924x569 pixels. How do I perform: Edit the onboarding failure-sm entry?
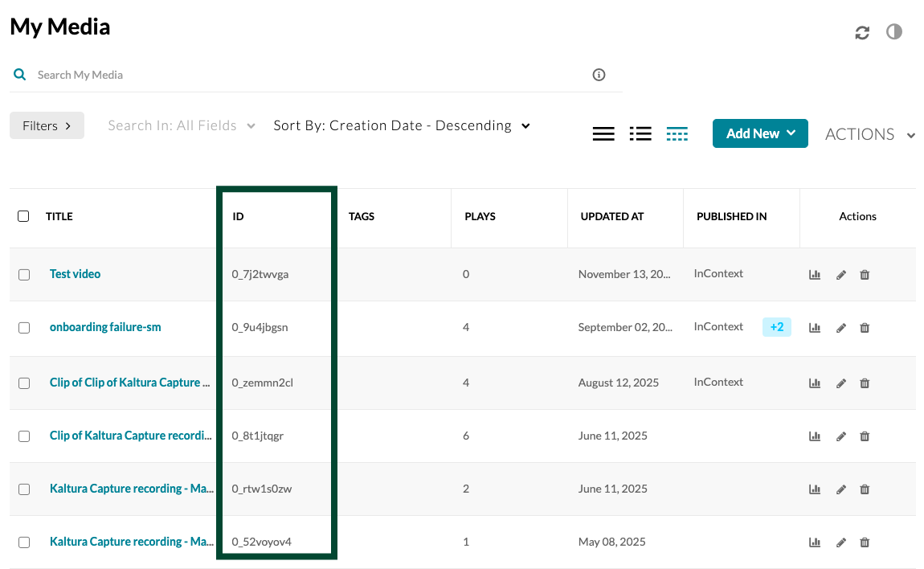pos(841,328)
